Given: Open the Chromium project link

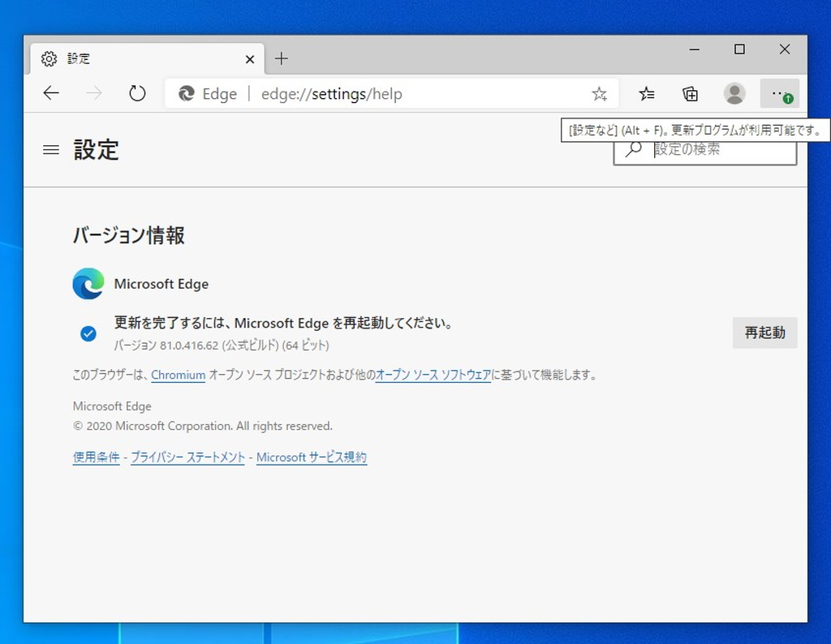Looking at the screenshot, I should pos(178,376).
